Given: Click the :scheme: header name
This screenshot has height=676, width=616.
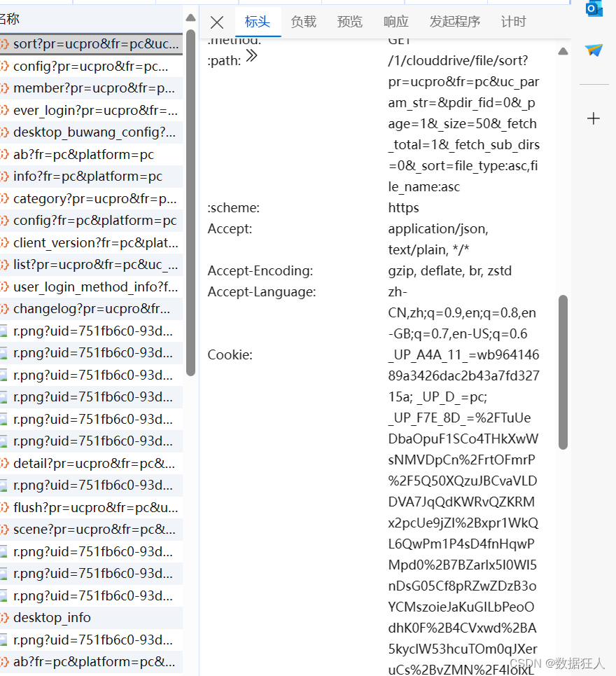Looking at the screenshot, I should [234, 208].
